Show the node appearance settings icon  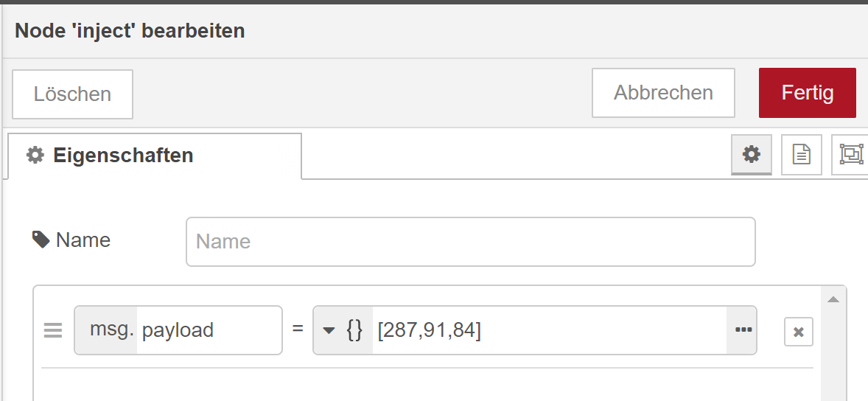(x=850, y=155)
